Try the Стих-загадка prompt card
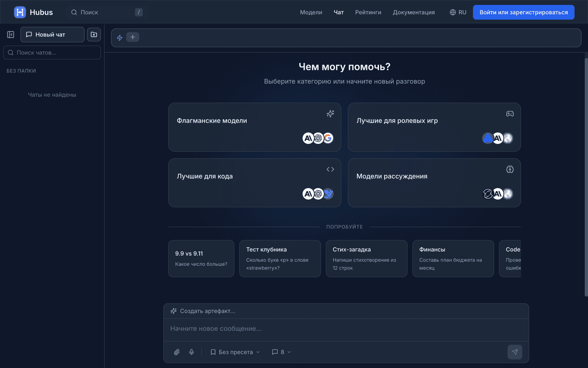 click(x=367, y=258)
